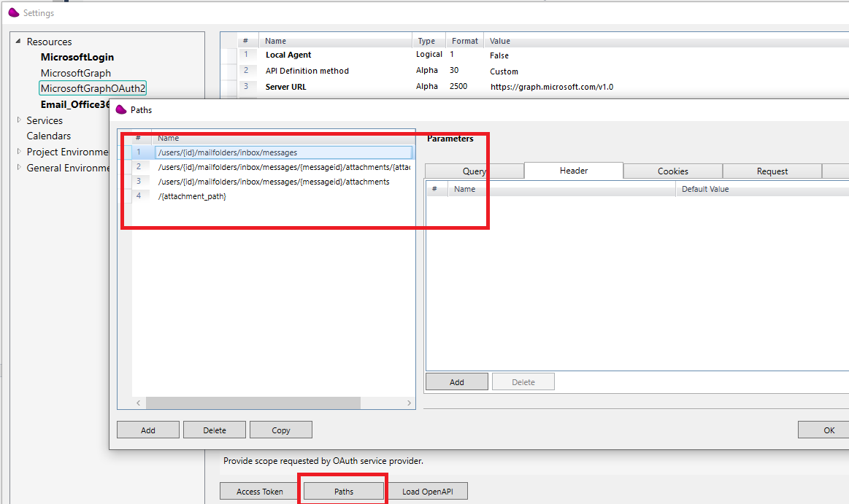Switch to the Query parameters tab
The image size is (849, 504).
pos(475,170)
